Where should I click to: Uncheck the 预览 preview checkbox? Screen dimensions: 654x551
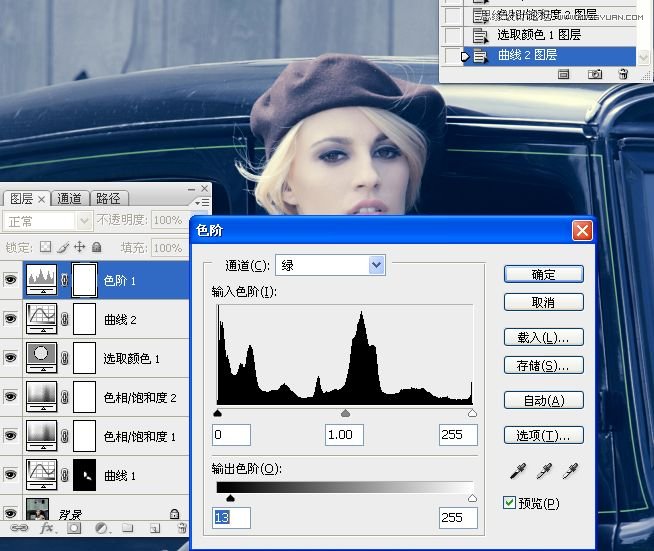(x=511, y=503)
